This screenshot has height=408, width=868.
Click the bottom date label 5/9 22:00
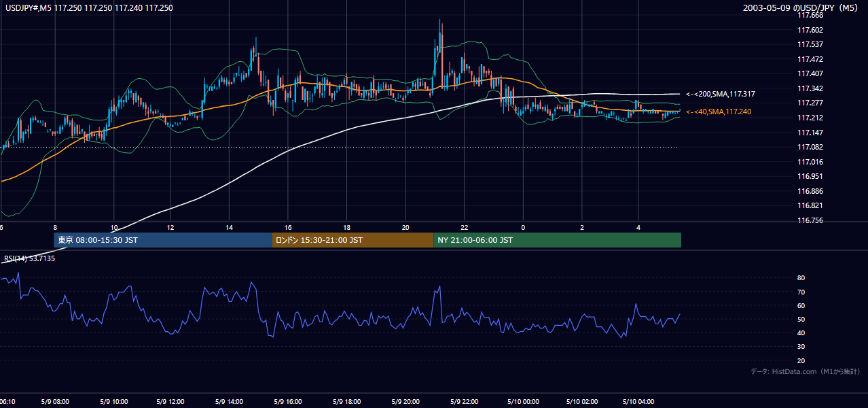click(x=463, y=402)
